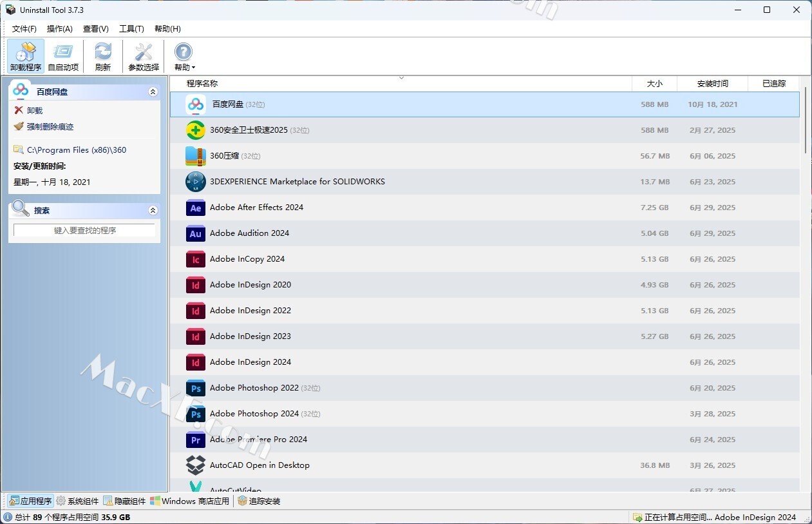
Task: Select the 3DEXPERIENCE Marketplace icon
Action: point(196,182)
